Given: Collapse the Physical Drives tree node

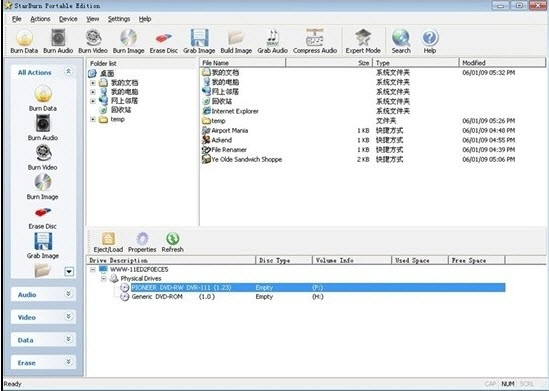Looking at the screenshot, I should pos(103,279).
